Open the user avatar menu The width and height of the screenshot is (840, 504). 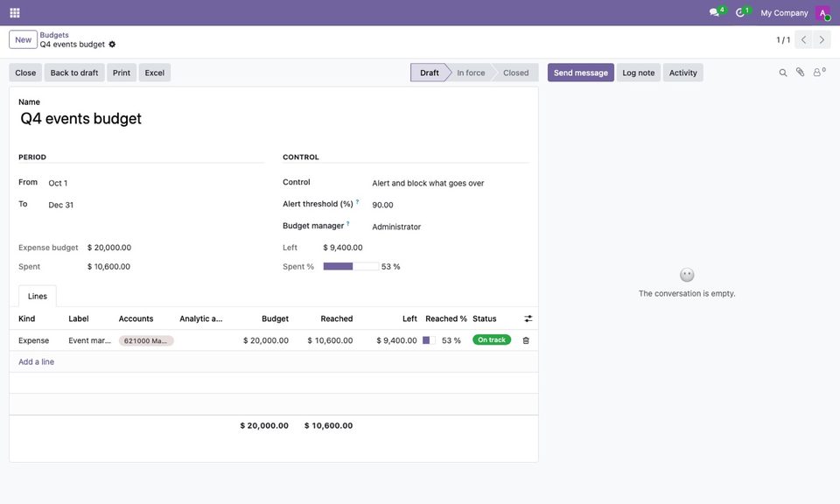[x=822, y=13]
